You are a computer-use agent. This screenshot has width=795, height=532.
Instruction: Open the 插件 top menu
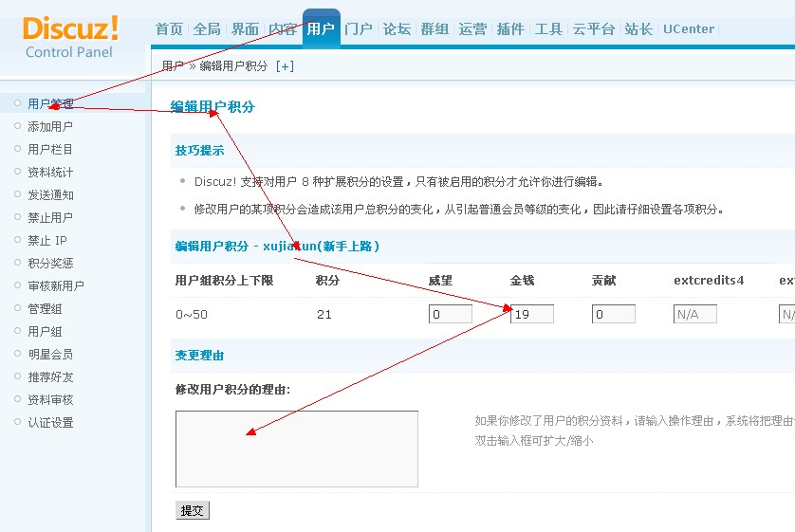pyautogui.click(x=510, y=28)
